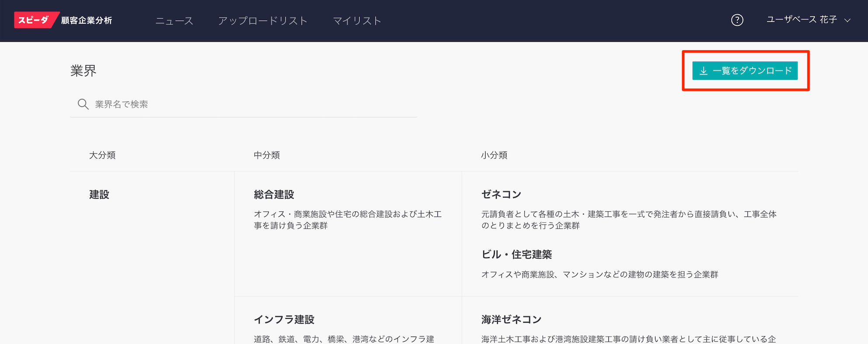Click the download arrow icon
The height and width of the screenshot is (344, 868).
[x=703, y=71]
